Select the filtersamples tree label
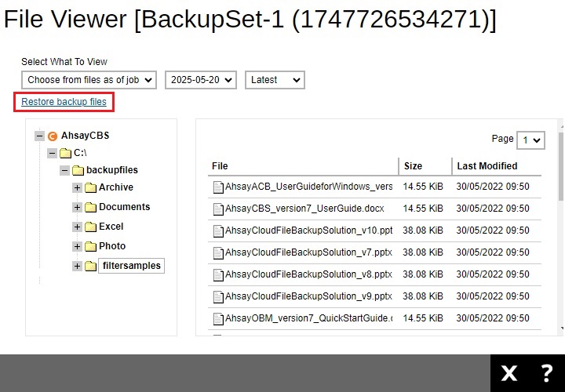Screen dimensions: 565x392 pos(132,266)
